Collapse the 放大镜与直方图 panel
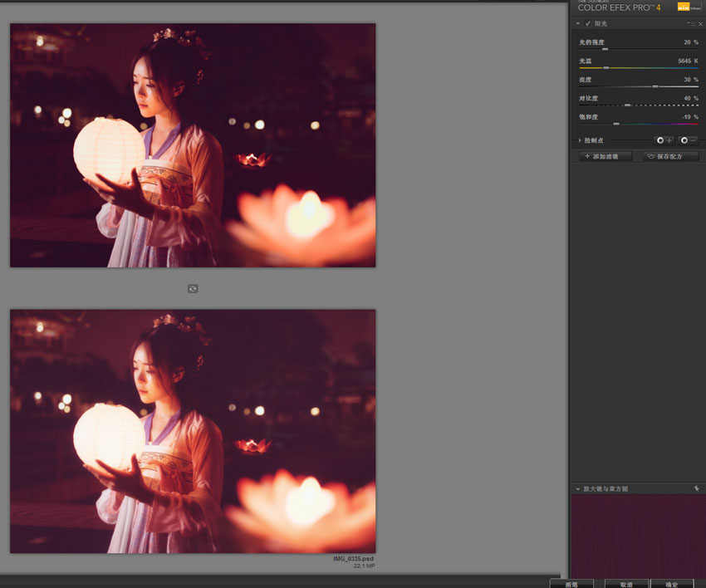706x588 pixels. point(578,489)
